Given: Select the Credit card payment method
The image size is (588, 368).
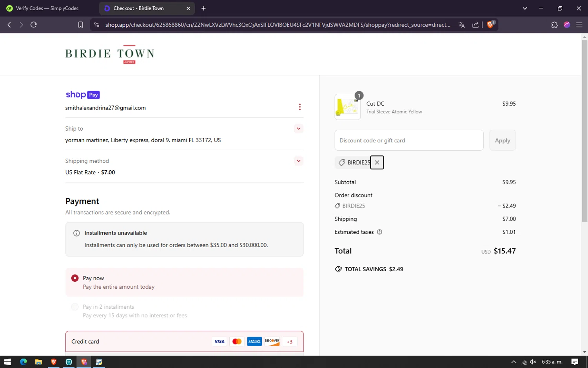Looking at the screenshot, I should click(184, 341).
